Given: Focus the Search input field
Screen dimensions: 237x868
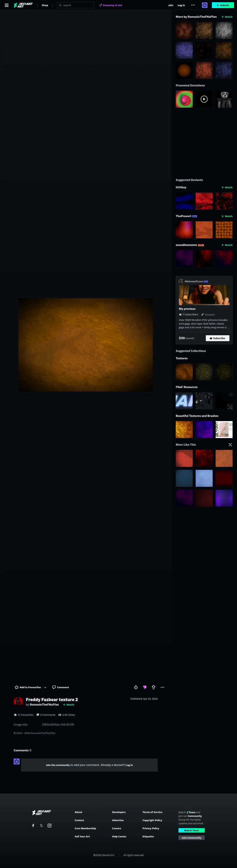Looking at the screenshot, I should 75,5.
